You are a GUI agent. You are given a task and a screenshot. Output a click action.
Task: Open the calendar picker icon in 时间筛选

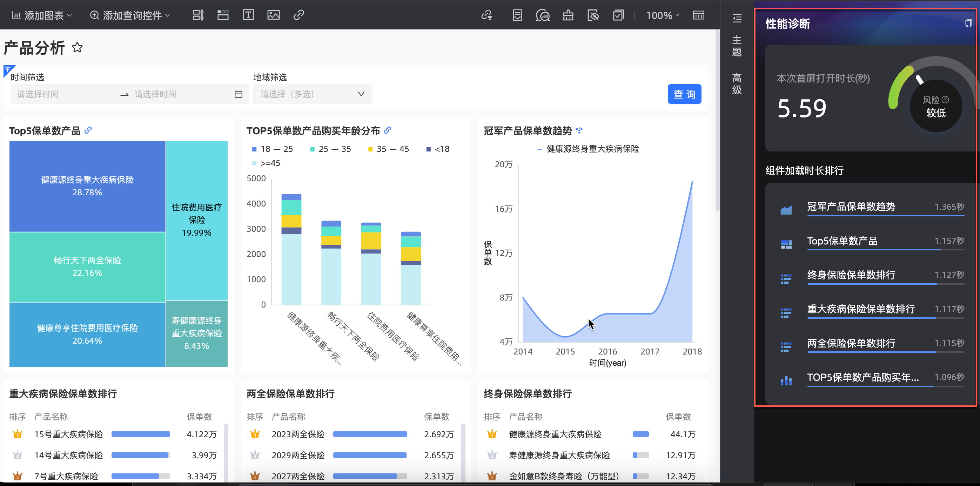click(x=239, y=94)
